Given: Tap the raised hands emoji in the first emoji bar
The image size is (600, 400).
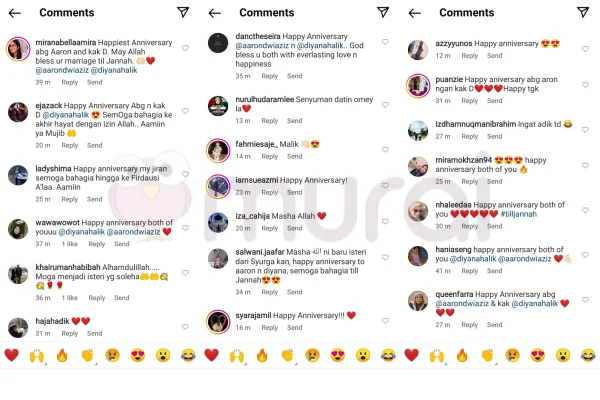Looking at the screenshot, I should [x=37, y=356].
